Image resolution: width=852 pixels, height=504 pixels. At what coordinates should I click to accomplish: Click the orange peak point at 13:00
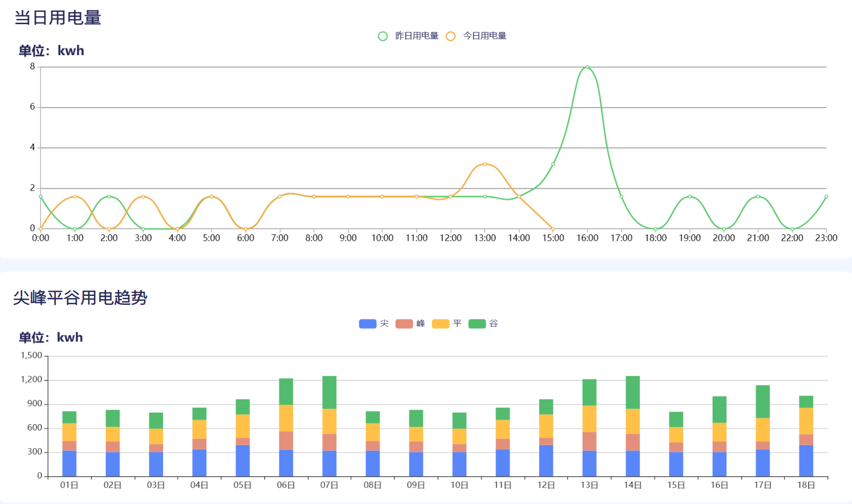[x=485, y=164]
